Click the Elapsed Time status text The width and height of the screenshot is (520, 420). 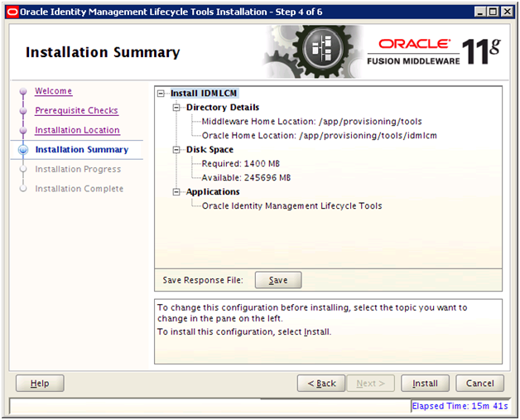(x=460, y=406)
